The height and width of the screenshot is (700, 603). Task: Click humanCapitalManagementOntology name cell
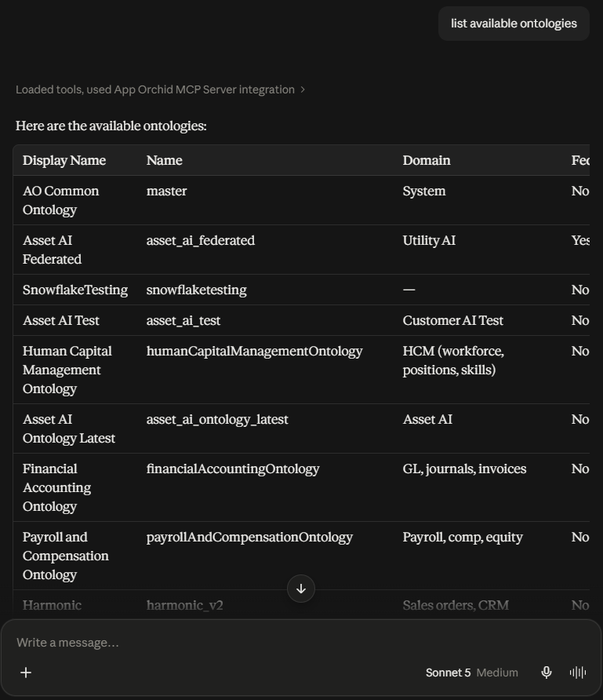click(x=255, y=352)
